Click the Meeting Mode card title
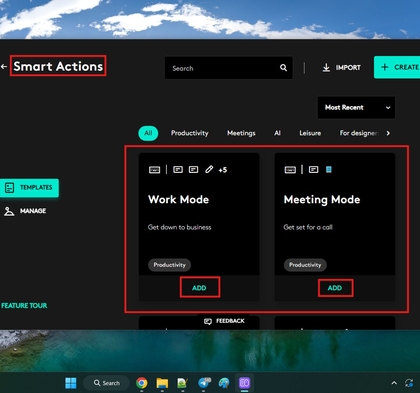The image size is (420, 393). 322,200
